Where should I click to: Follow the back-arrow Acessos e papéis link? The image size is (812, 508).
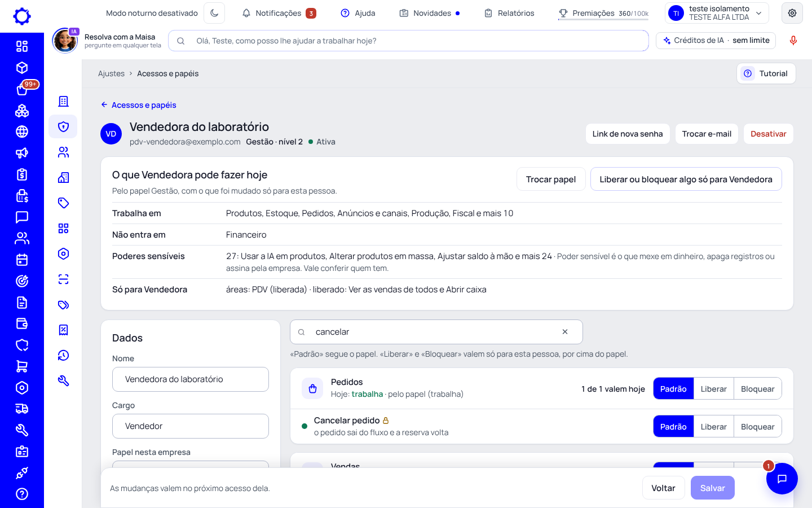click(x=139, y=105)
